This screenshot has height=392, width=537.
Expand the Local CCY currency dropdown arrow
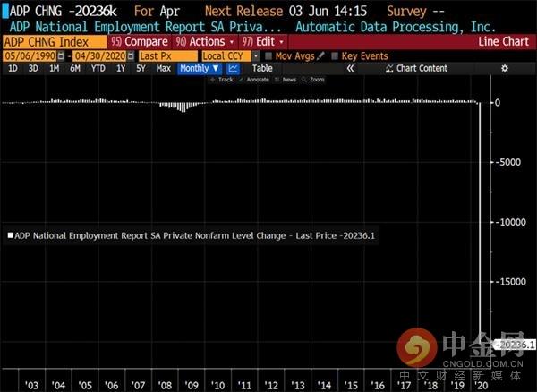[x=256, y=56]
